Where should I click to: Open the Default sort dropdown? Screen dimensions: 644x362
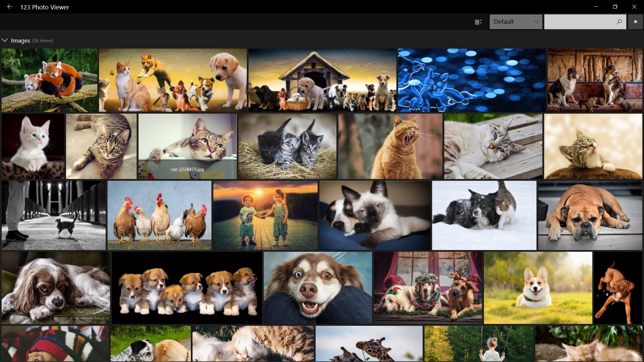(516, 22)
